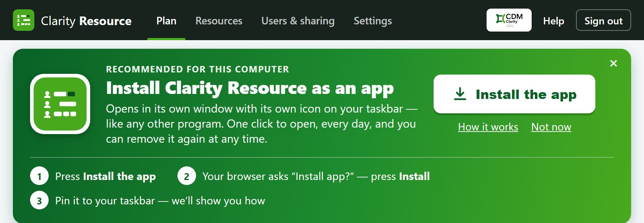This screenshot has height=223, width=644.
Task: Click the Clarity Resource logo icon in header
Action: (x=24, y=20)
